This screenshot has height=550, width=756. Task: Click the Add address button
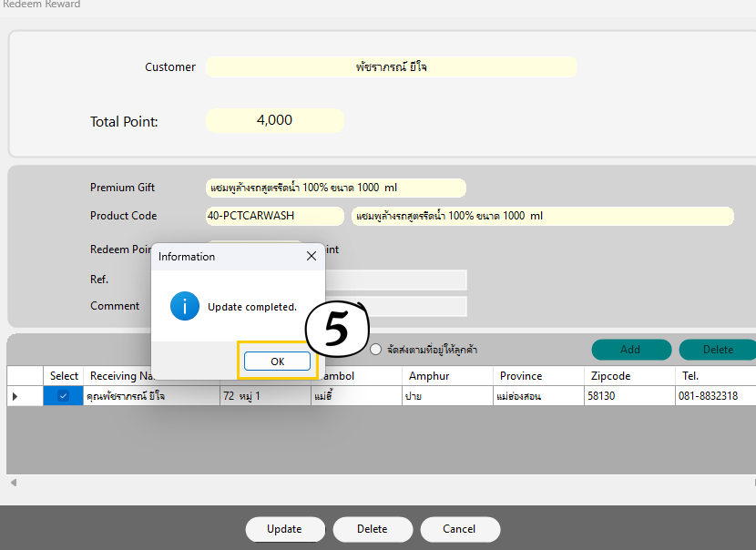[631, 350]
